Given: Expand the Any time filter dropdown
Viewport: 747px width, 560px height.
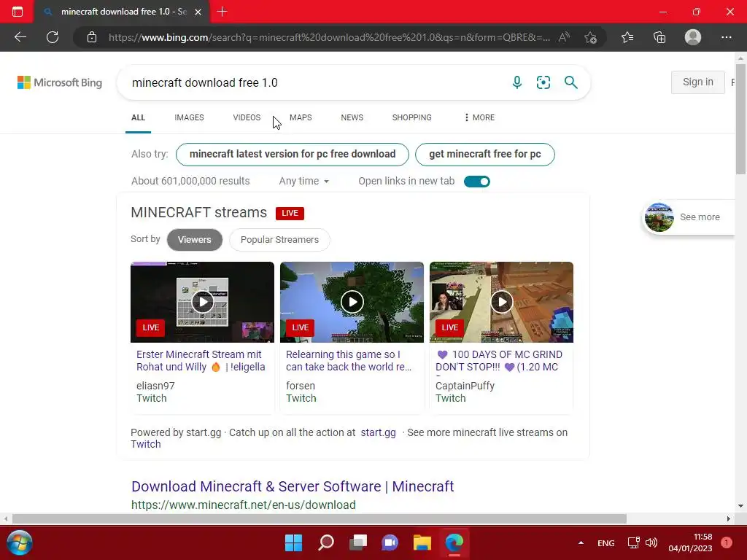Looking at the screenshot, I should pos(304,181).
